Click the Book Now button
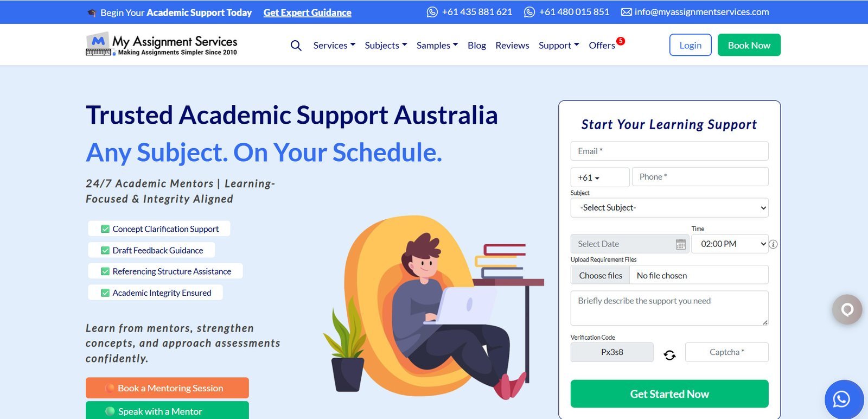Viewport: 868px width, 419px height. (x=749, y=45)
